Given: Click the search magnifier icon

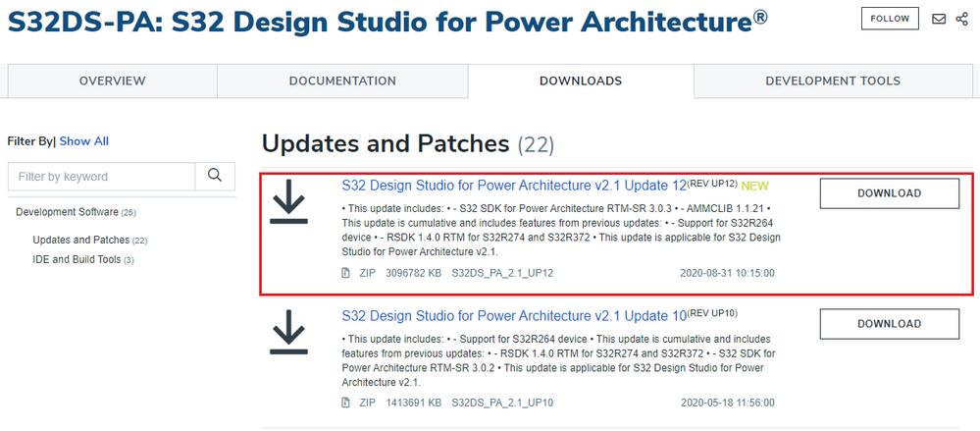Looking at the screenshot, I should (x=215, y=177).
